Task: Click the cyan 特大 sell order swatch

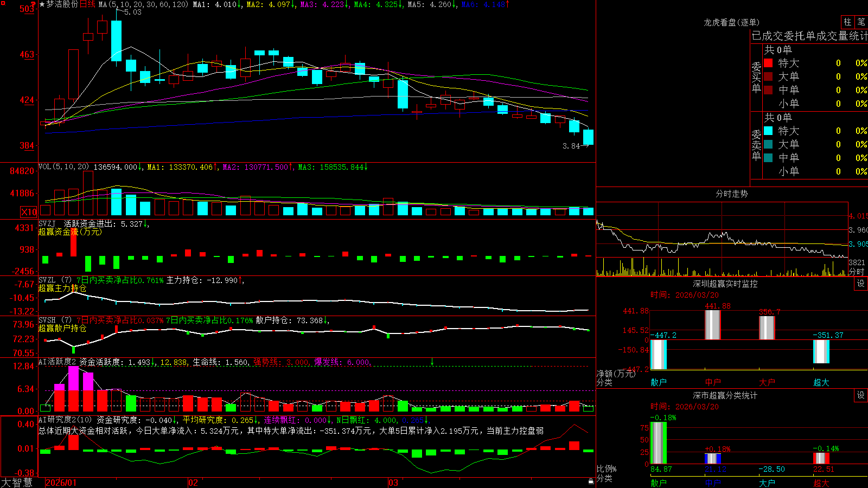Action: [x=768, y=131]
